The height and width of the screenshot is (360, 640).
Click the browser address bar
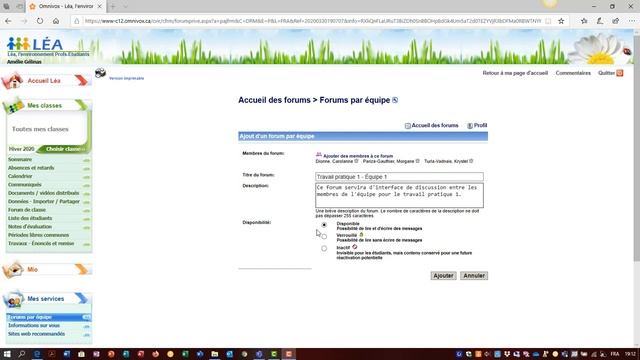click(x=312, y=21)
